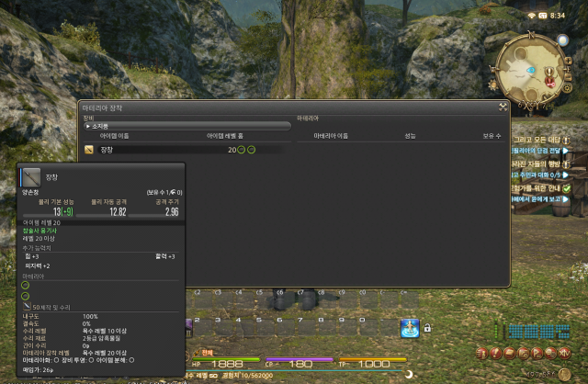The height and width of the screenshot is (384, 588).
Task: Activate the blue skill on the hotbar
Action: coord(410,329)
